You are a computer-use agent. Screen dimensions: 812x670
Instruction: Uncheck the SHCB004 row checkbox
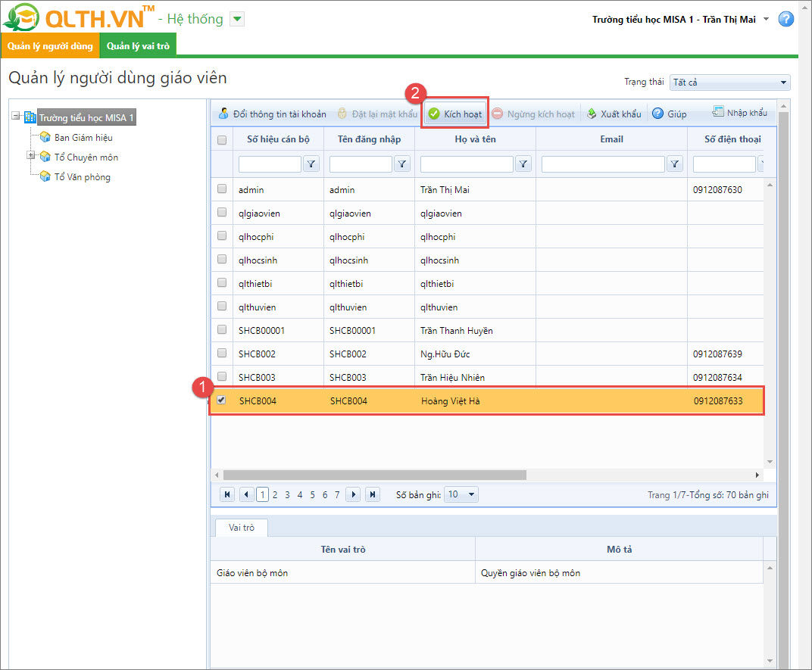click(x=221, y=400)
